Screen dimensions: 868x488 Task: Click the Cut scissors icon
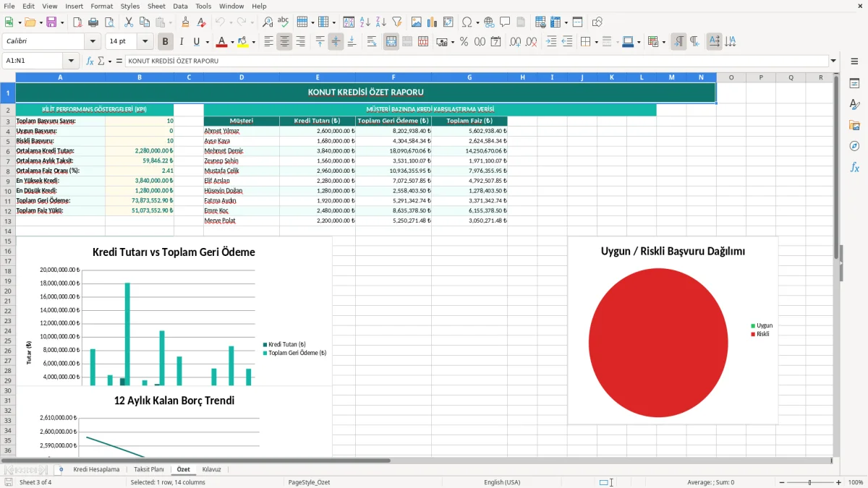pos(128,22)
